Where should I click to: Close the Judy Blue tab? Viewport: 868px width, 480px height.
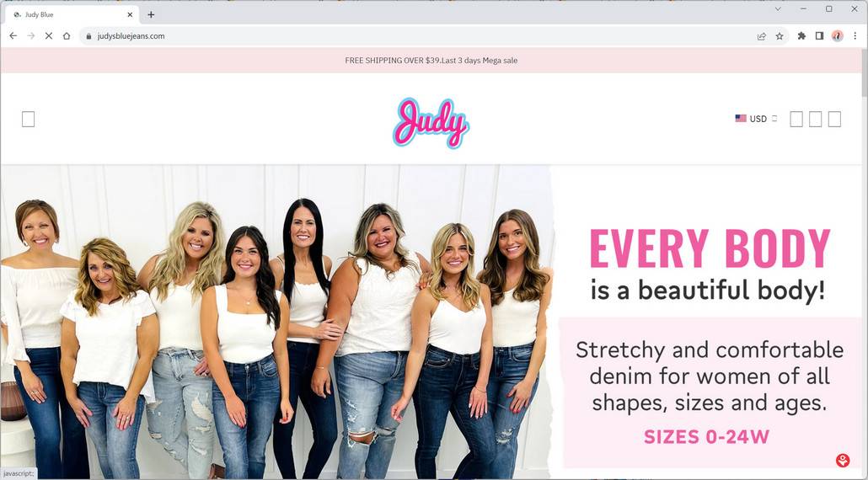tap(130, 15)
